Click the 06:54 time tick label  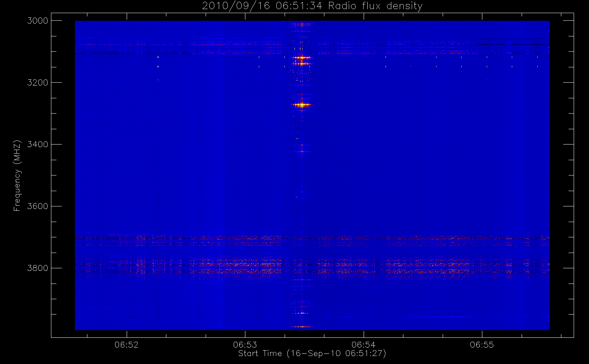[363, 345]
